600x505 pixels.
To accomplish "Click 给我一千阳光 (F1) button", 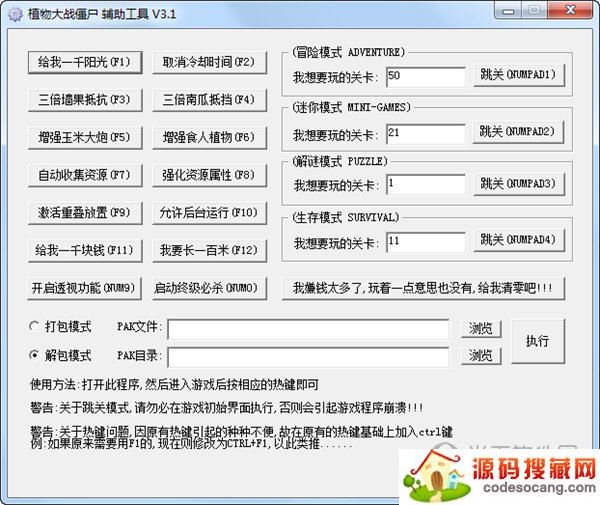I will point(84,62).
